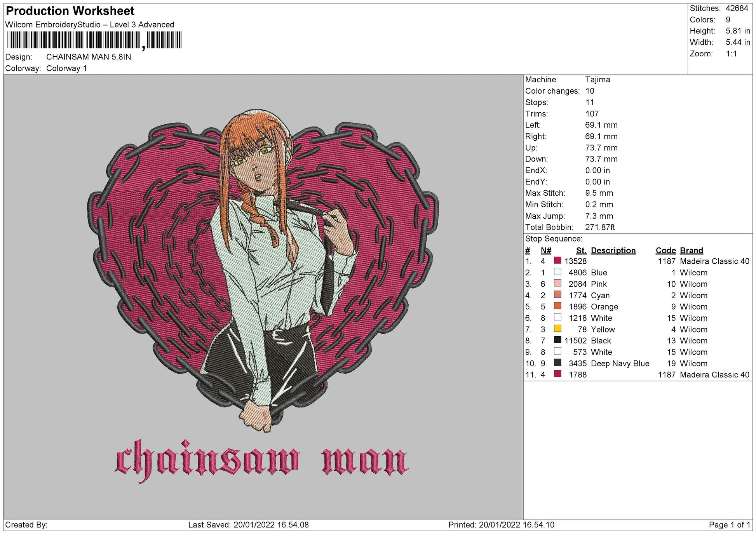Click the 'Stop Sequence:' label
Viewport: 756px width, 534px height.
554,239
